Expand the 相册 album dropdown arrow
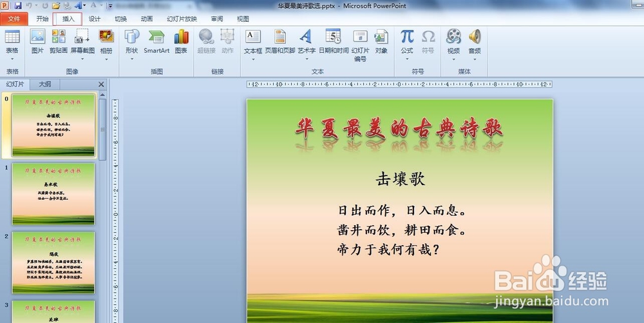 (106, 59)
